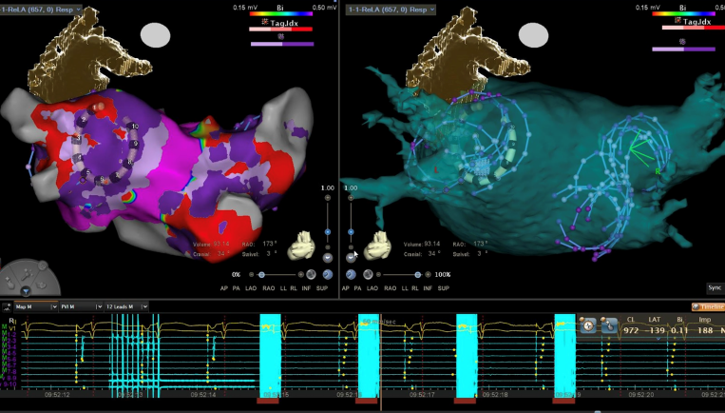Click the left pane transparency slider handle
Screen dimensions: 725x413
tap(262, 275)
